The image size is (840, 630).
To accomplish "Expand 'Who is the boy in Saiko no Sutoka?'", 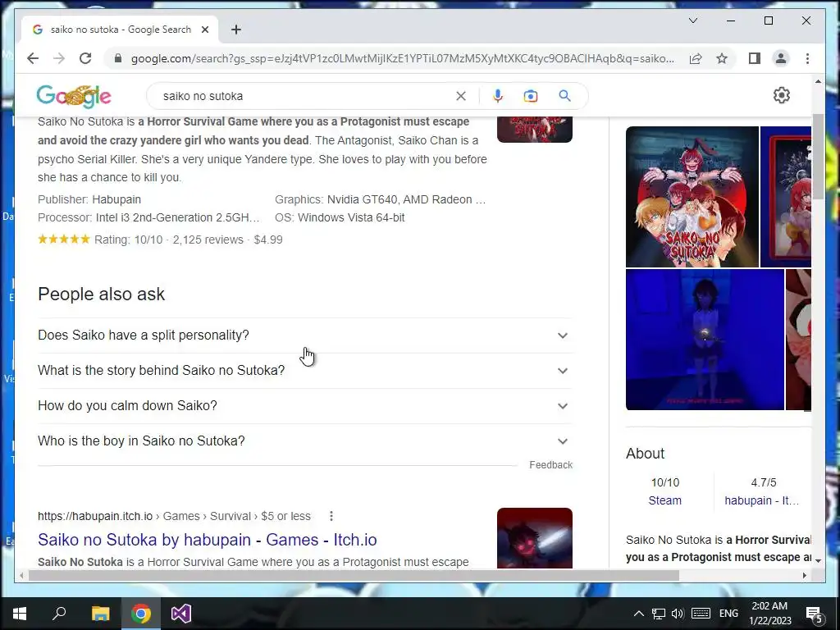I will (305, 441).
